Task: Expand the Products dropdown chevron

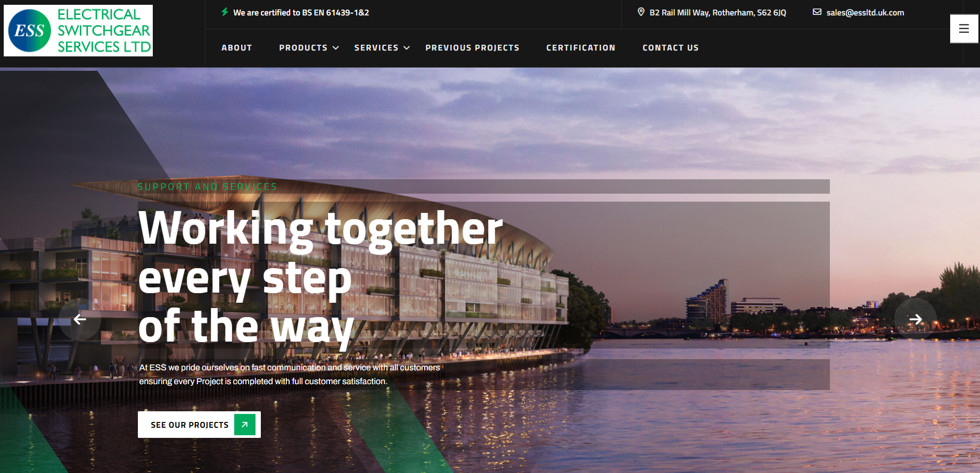Action: pos(336,48)
